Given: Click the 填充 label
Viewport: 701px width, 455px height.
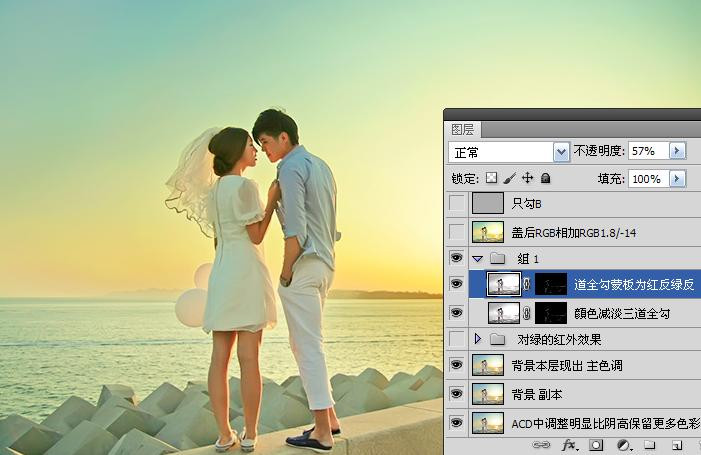Looking at the screenshot, I should (611, 179).
